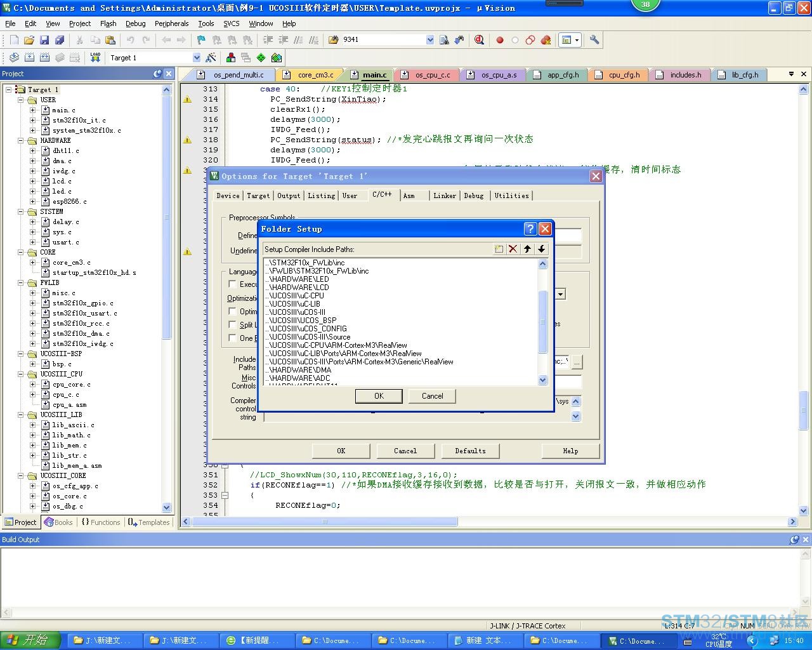Screen dimensions: 812x650
Task: Click the Undo arrow icon
Action: [x=130, y=40]
